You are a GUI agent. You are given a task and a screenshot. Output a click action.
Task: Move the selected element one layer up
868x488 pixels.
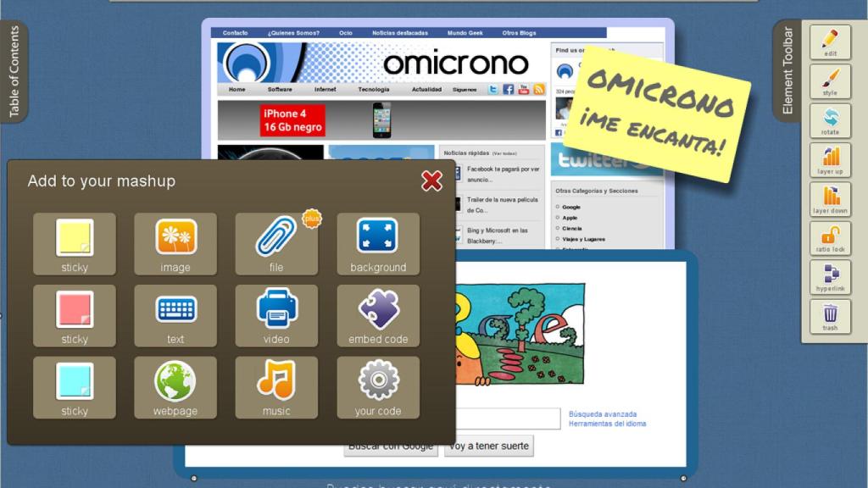tap(830, 159)
